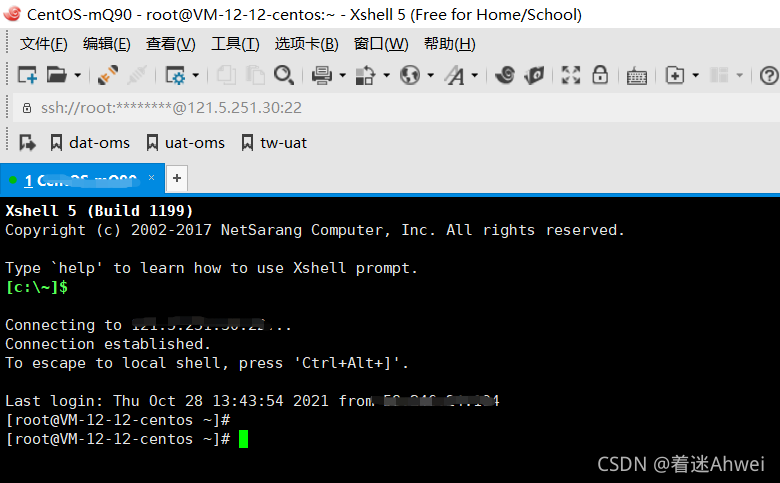
Task: Click the padlock icon in address bar
Action: [27, 108]
